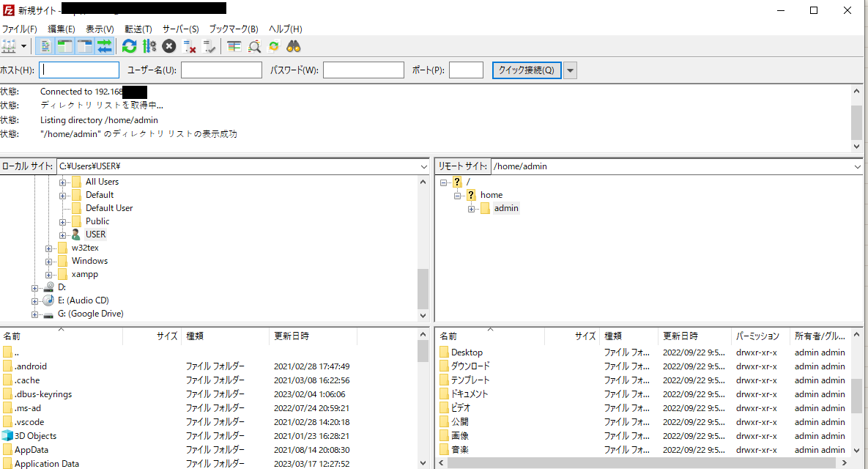Screen dimensions: 868x469
Task: Click the FileZilla logo in the title bar
Action: tap(8, 10)
